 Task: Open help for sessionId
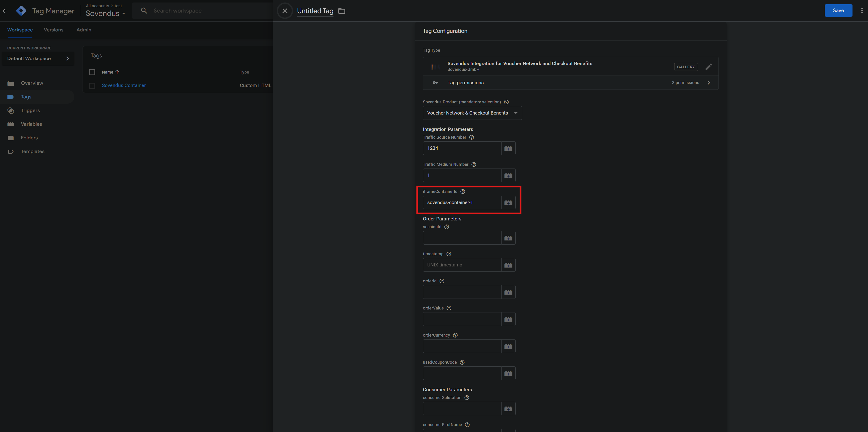(x=447, y=227)
